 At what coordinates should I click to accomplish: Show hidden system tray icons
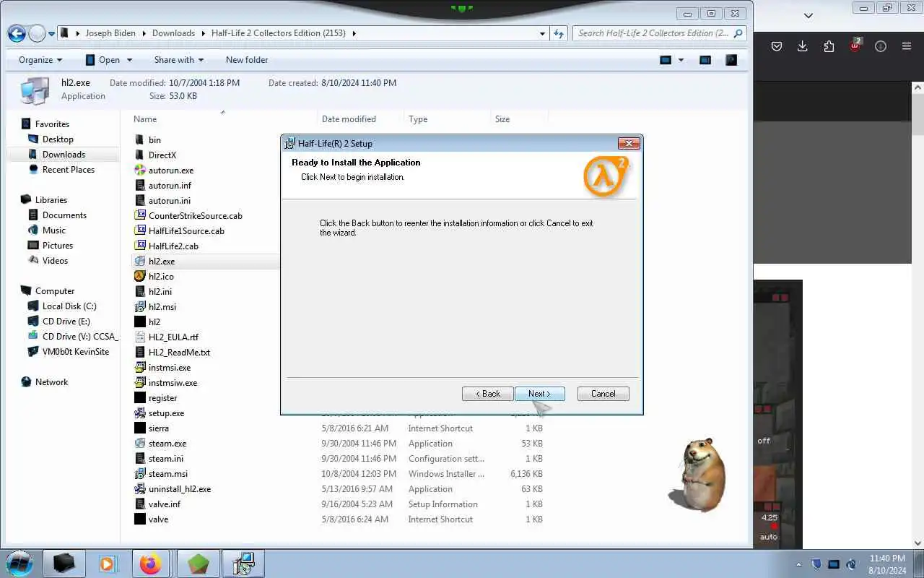(798, 564)
